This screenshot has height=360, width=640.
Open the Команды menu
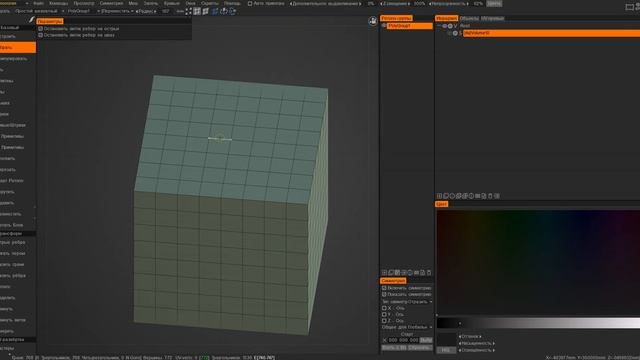coord(58,3)
